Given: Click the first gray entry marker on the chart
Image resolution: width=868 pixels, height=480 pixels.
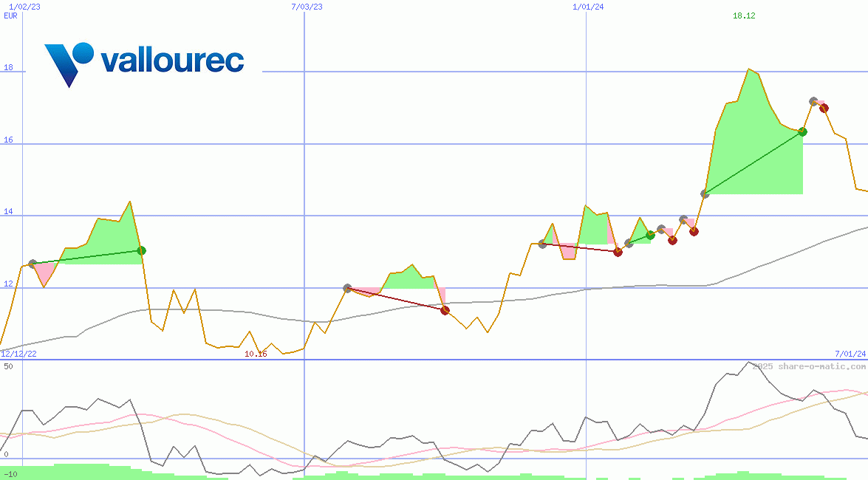Looking at the screenshot, I should (33, 264).
